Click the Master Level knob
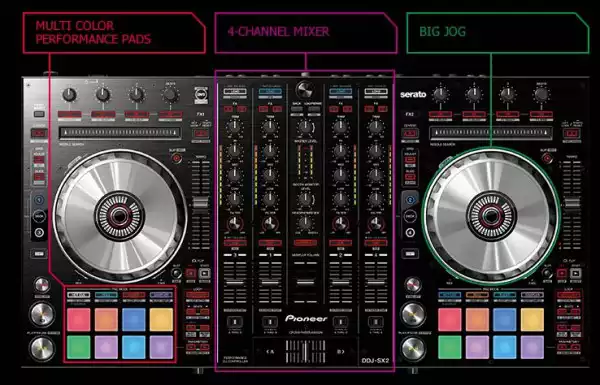This screenshot has width=600, height=385. [305, 127]
